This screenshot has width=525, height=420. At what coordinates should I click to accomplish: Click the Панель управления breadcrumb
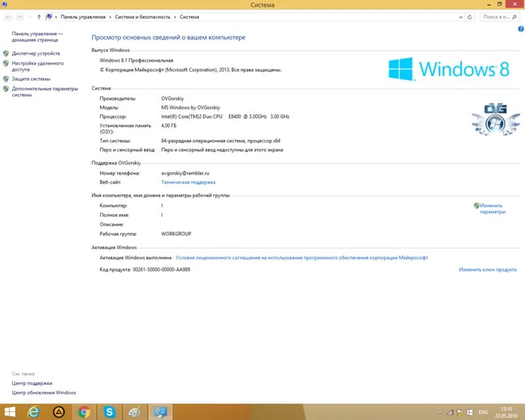[83, 17]
